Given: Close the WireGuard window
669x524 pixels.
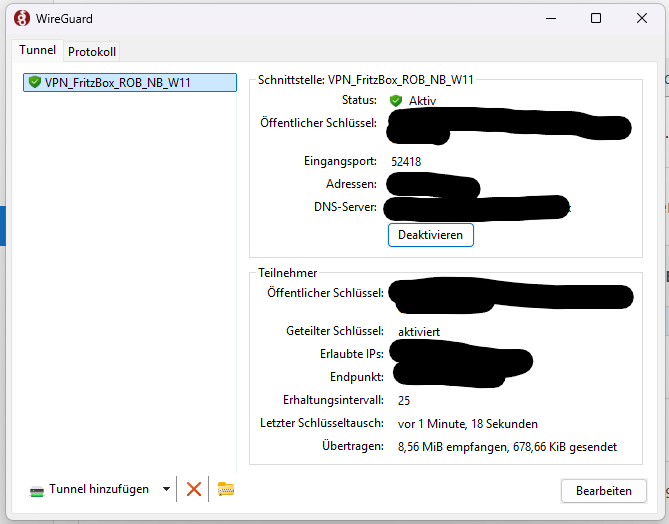Looking at the screenshot, I should point(642,18).
